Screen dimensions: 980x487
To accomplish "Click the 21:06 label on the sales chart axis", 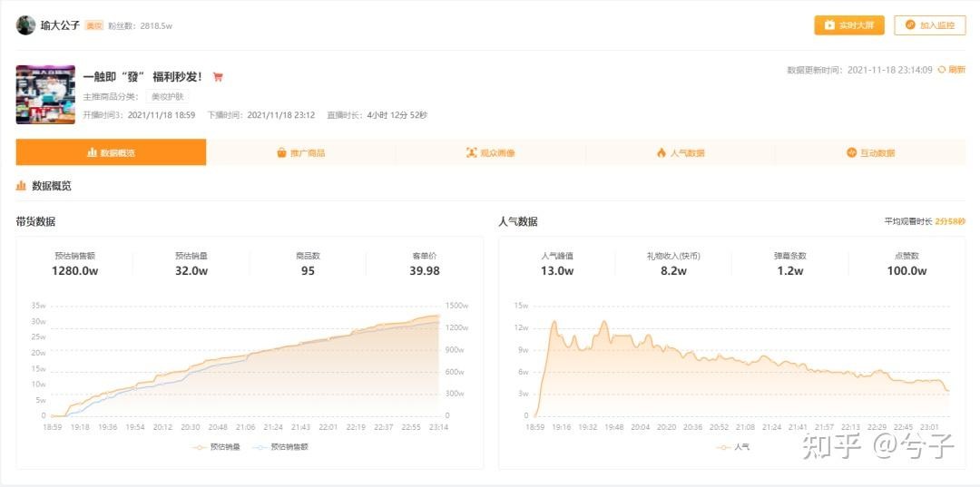I will [x=246, y=428].
